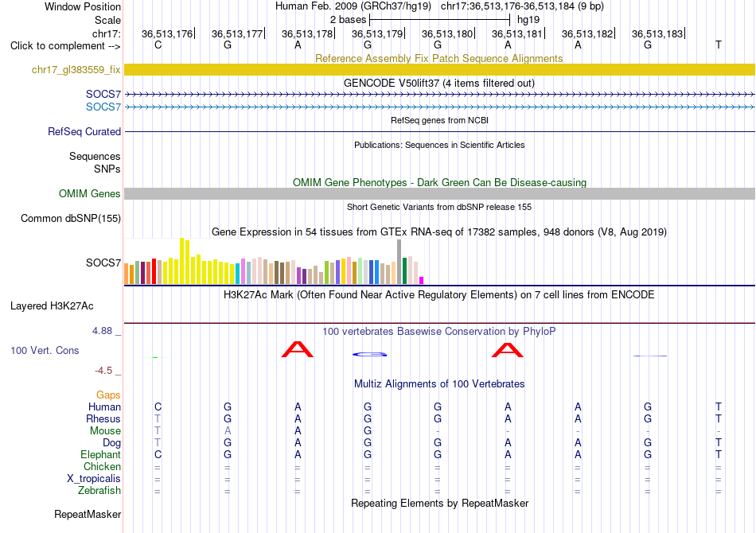Image resolution: width=756 pixels, height=533 pixels.
Task: Select the Human species row label
Action: (x=104, y=407)
